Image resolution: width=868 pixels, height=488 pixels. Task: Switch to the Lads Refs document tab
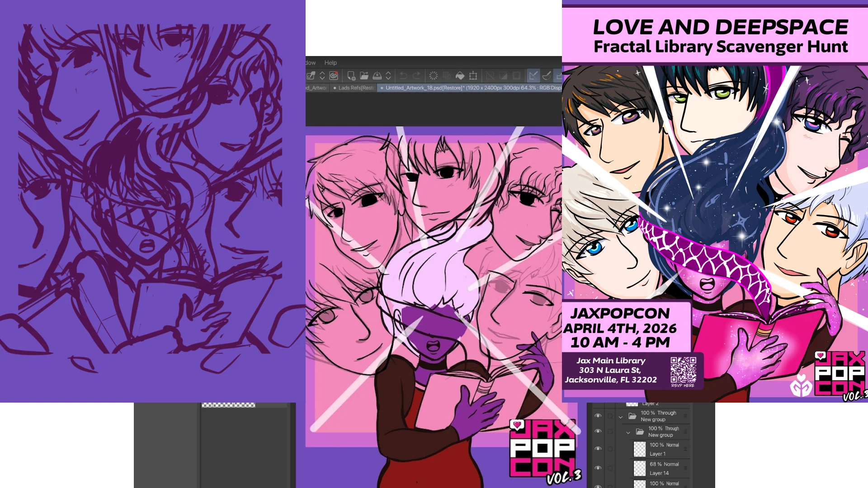point(356,88)
